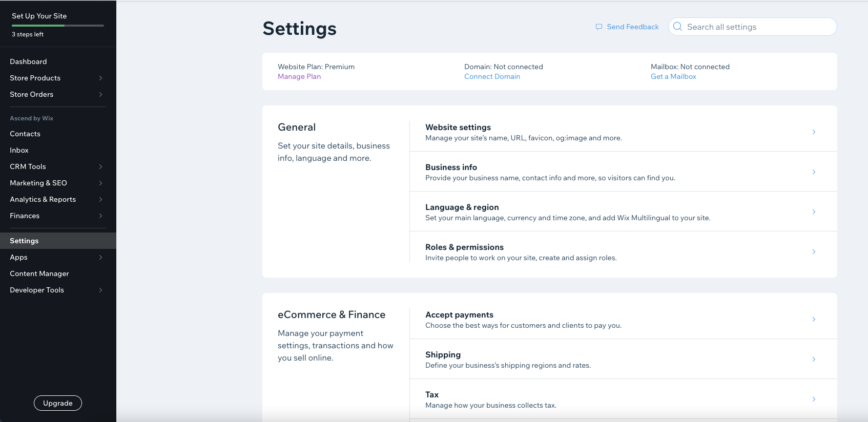Open Accept payments row arrow
The image size is (868, 422).
tap(814, 319)
